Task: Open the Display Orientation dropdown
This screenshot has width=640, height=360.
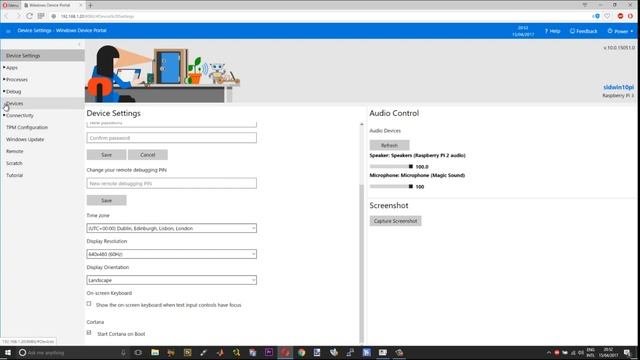Action: pyautogui.click(x=171, y=280)
